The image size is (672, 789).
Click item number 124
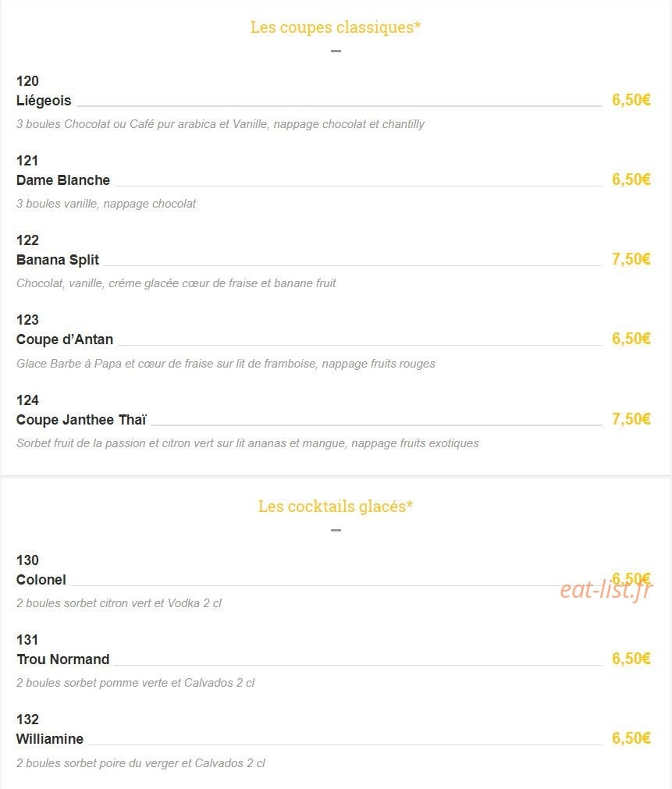point(27,400)
